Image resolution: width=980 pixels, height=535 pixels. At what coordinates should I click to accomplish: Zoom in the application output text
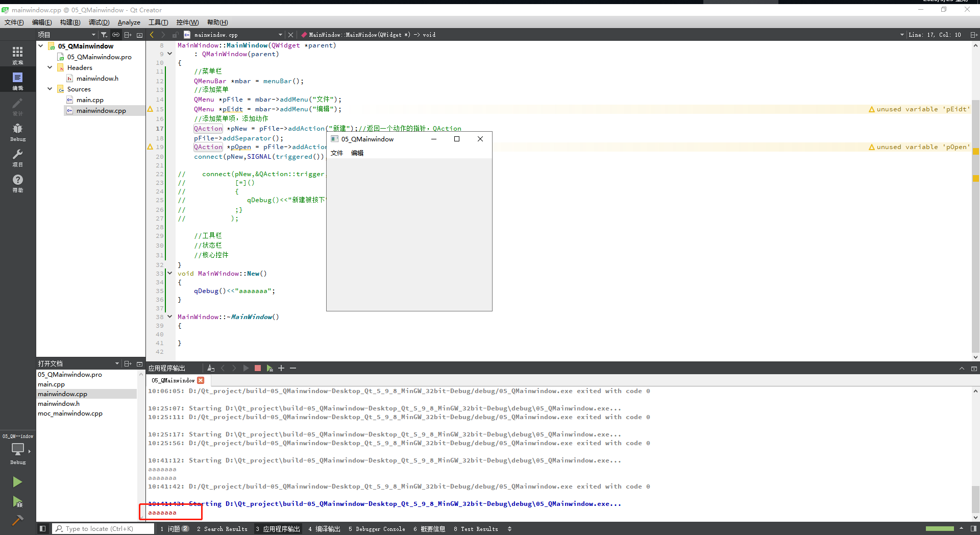point(281,368)
